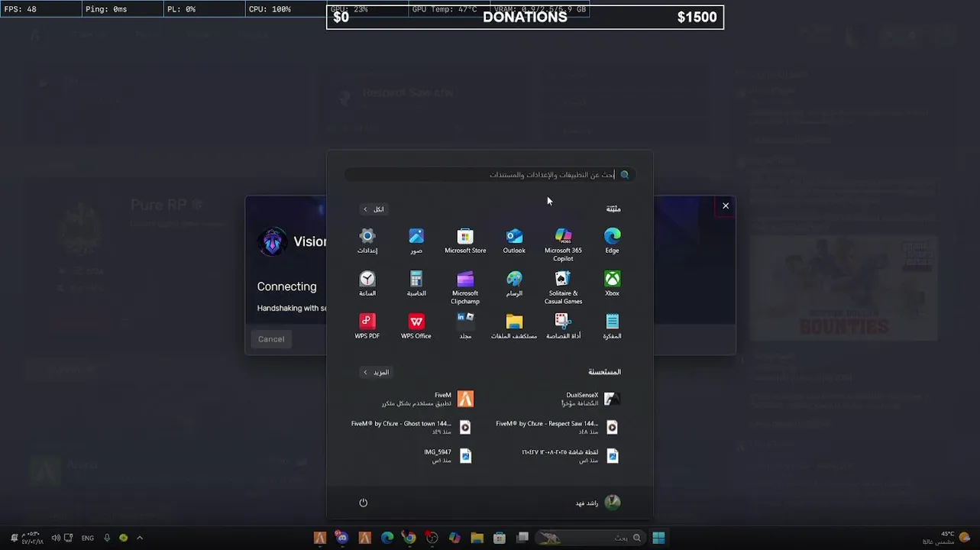The image size is (980, 550).
Task: Open WPS PDF
Action: [x=367, y=326]
